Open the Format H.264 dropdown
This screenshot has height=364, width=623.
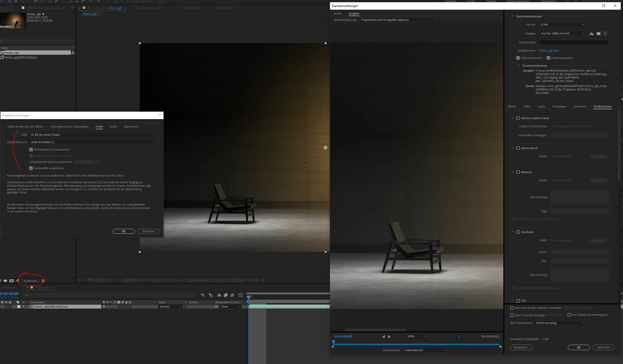point(562,25)
